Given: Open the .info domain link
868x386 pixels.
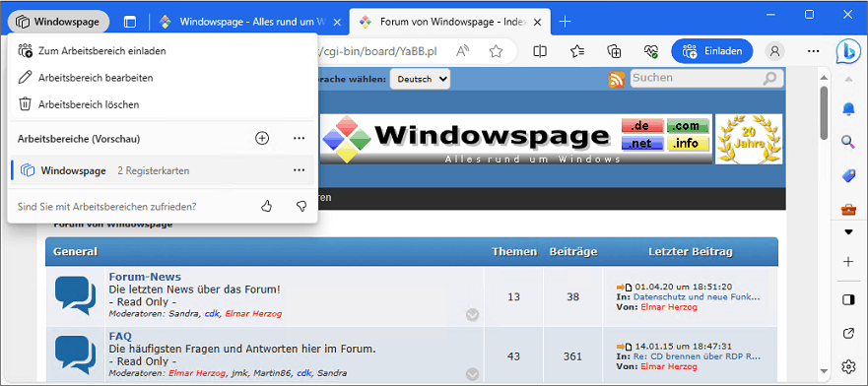Looking at the screenshot, I should 687,144.
